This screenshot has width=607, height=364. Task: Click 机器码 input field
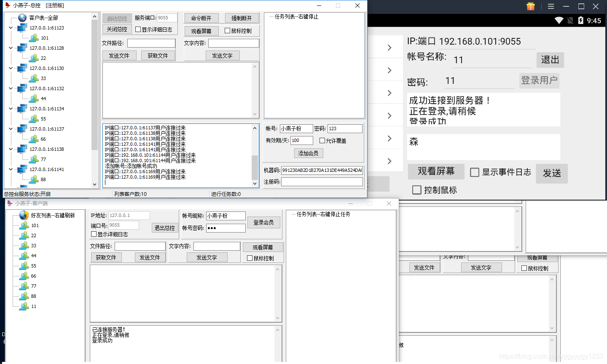[x=322, y=170]
